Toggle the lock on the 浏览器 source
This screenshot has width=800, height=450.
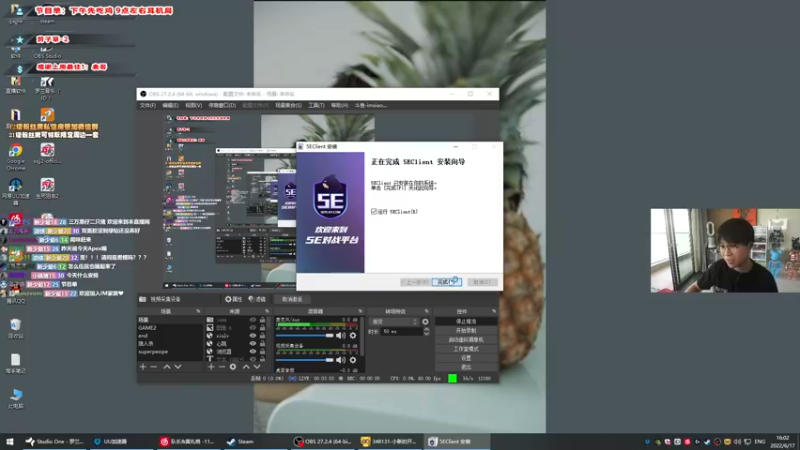point(262,352)
